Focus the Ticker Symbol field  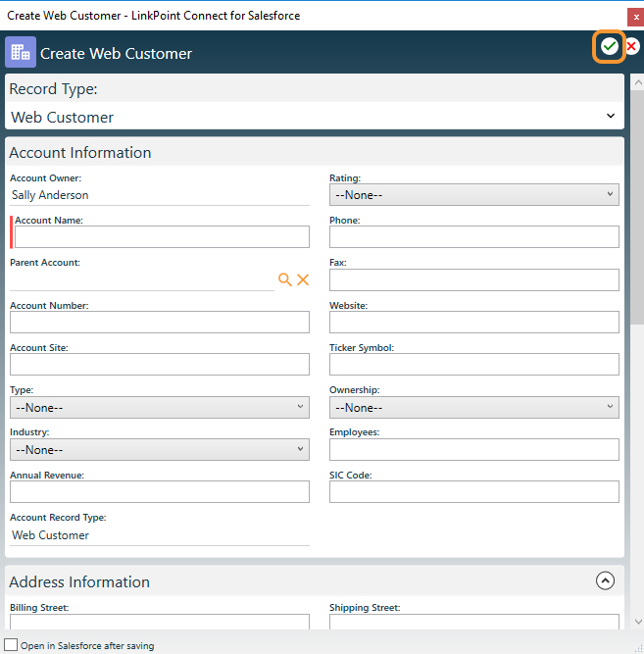473,364
